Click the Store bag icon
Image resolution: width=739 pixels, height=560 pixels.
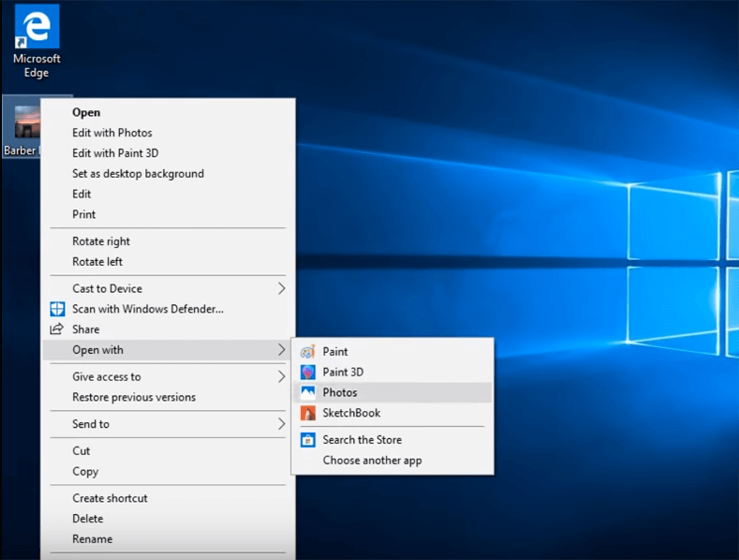307,440
